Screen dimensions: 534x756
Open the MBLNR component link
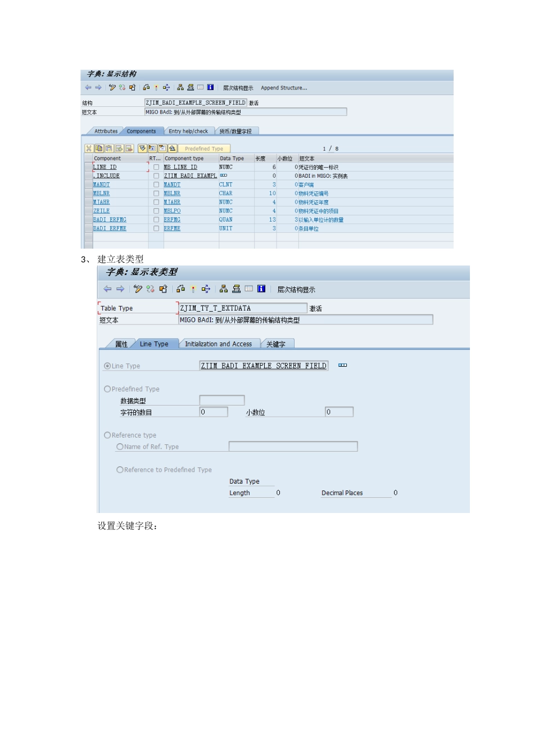pos(101,193)
